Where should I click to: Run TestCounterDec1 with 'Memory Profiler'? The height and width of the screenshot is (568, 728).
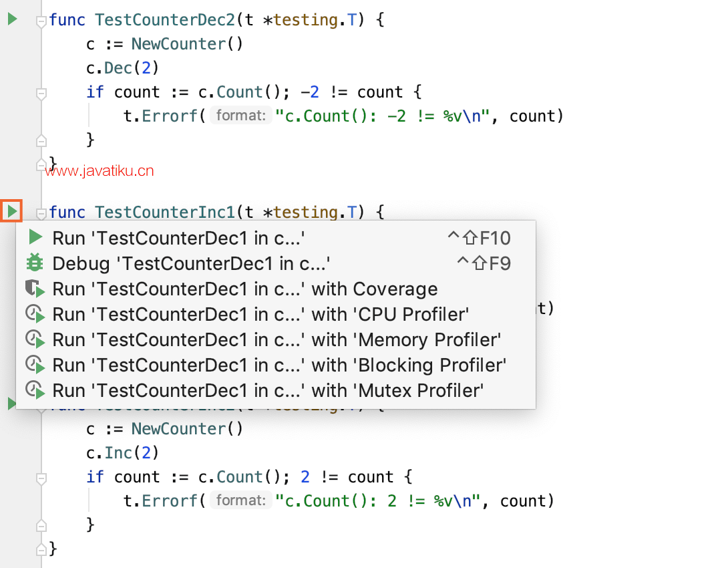pos(276,340)
